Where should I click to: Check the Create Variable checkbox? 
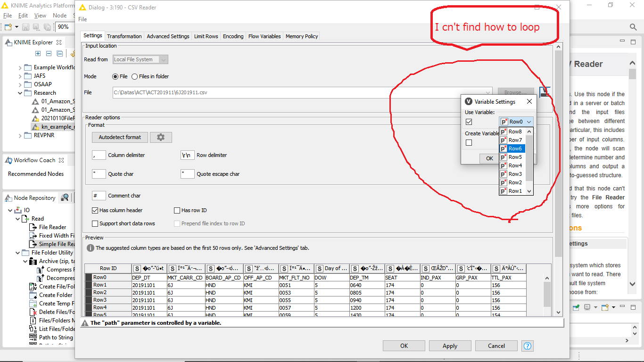click(469, 142)
